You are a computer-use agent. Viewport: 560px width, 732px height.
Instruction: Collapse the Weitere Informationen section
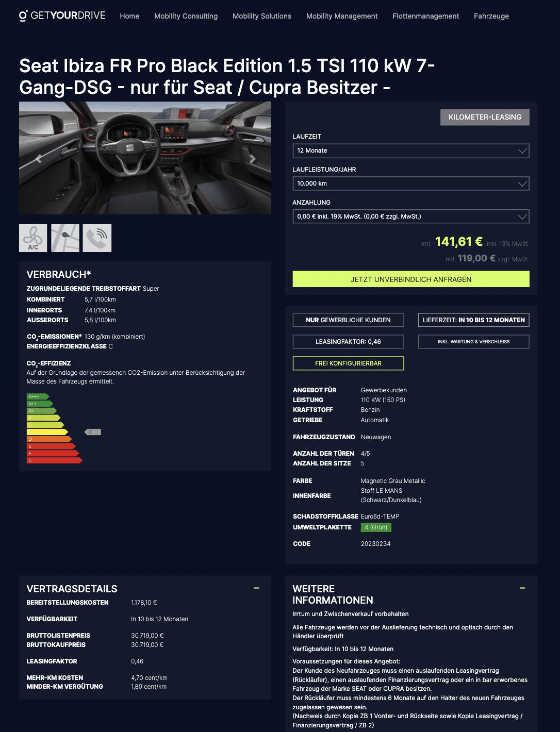pyautogui.click(x=522, y=588)
